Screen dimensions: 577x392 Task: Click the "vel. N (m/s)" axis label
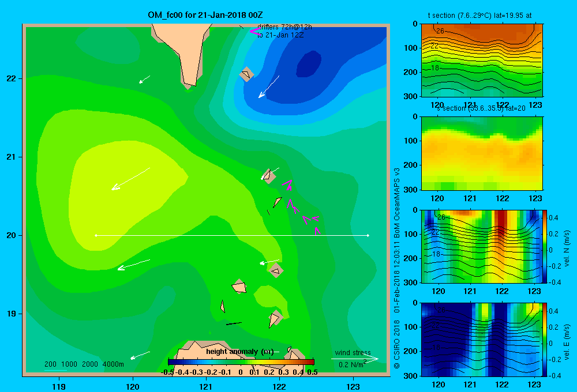pyautogui.click(x=567, y=248)
